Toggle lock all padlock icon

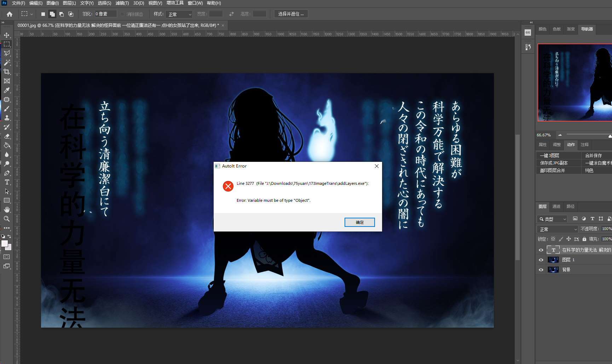point(584,239)
